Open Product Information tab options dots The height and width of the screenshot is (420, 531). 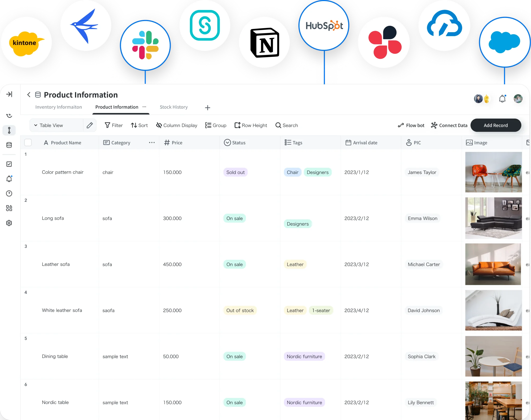tap(144, 107)
